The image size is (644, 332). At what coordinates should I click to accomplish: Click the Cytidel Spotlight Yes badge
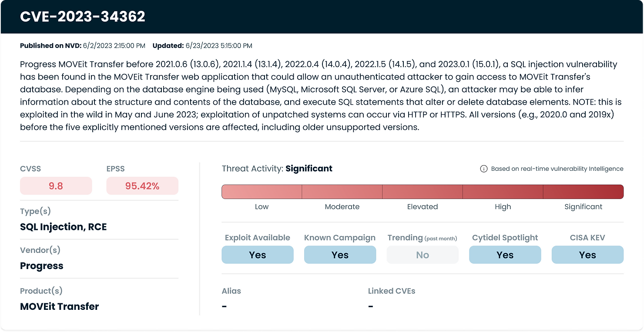[x=505, y=255]
